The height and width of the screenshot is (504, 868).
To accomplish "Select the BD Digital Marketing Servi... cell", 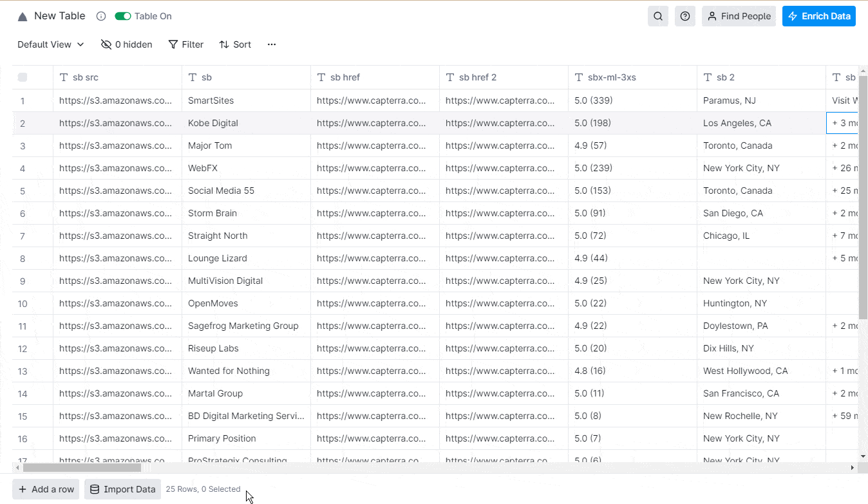I will coord(246,416).
